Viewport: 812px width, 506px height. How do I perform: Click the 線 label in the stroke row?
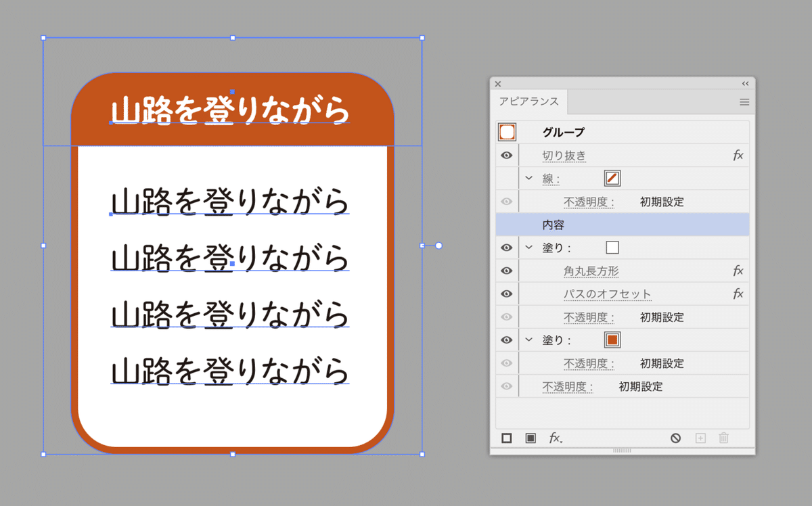coord(551,179)
